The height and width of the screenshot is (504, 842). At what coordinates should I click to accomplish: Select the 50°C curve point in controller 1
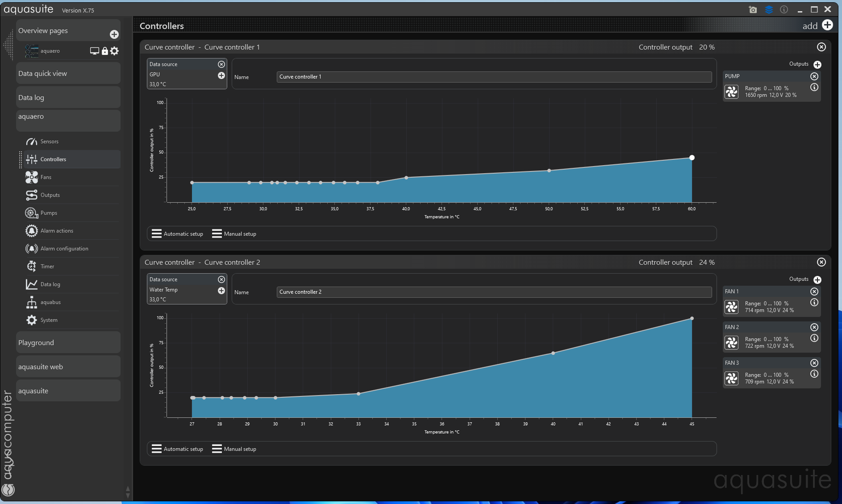tap(549, 171)
